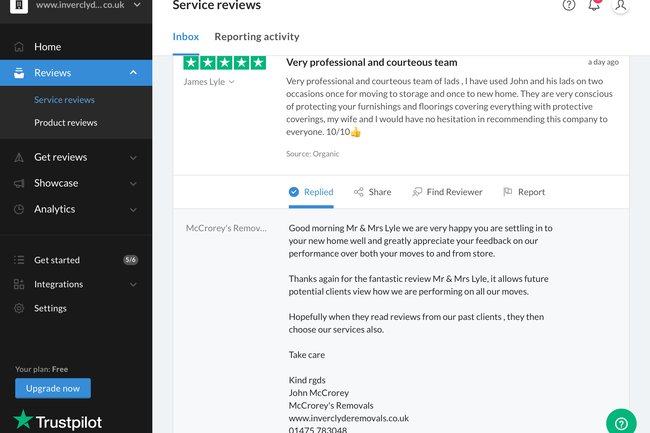
Task: Click the Showcase megaphone icon
Action: [19, 183]
